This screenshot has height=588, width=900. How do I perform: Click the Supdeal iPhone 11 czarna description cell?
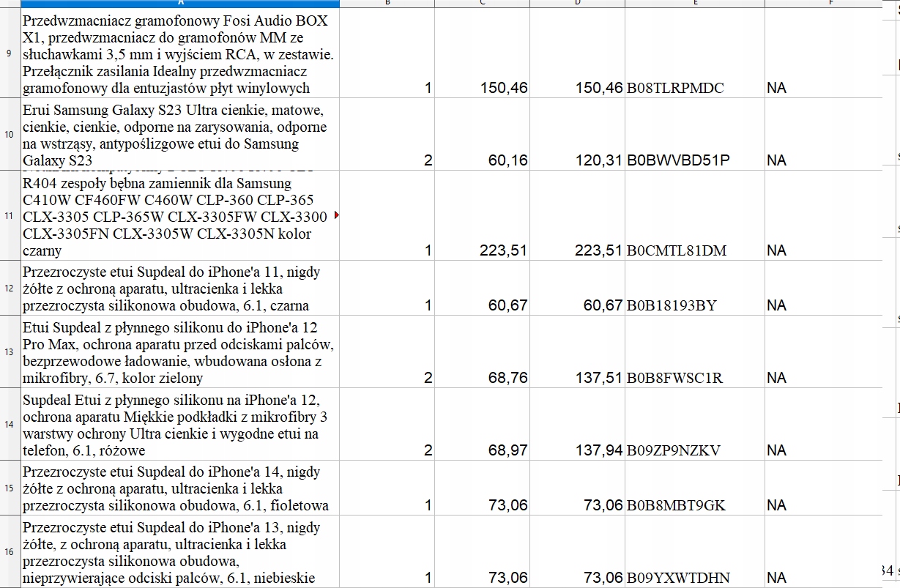click(179, 288)
